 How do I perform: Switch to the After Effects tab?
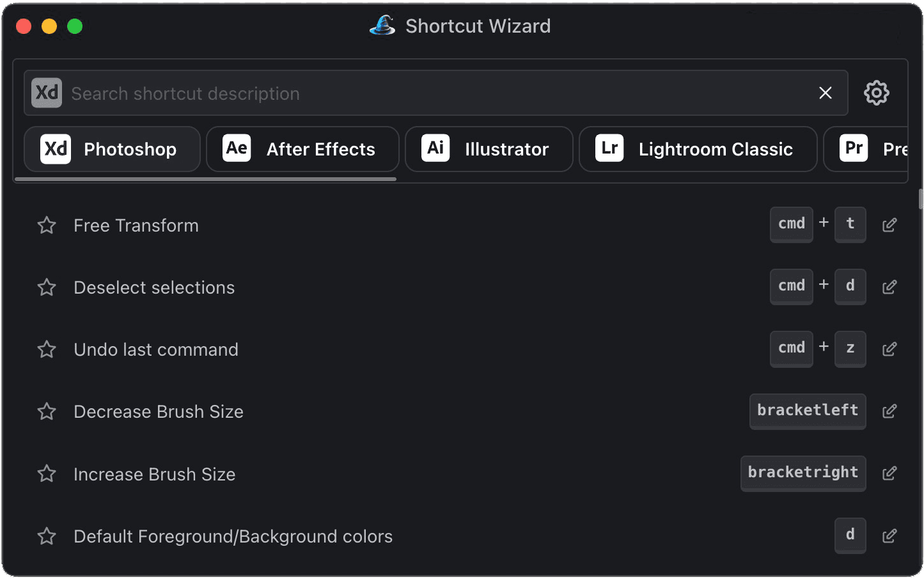302,149
